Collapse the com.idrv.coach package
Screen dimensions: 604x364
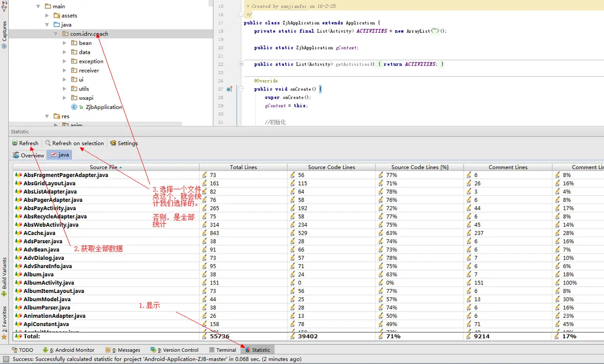pyautogui.click(x=56, y=34)
